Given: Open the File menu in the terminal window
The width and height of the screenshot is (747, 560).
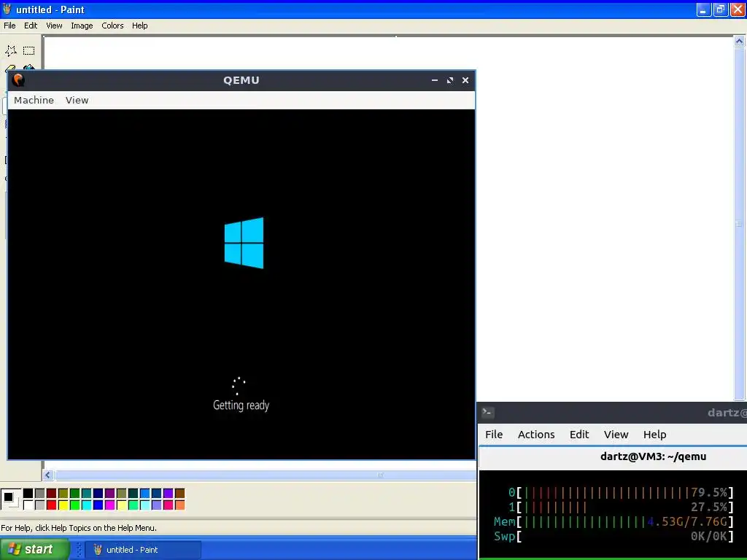Looking at the screenshot, I should pyautogui.click(x=494, y=435).
